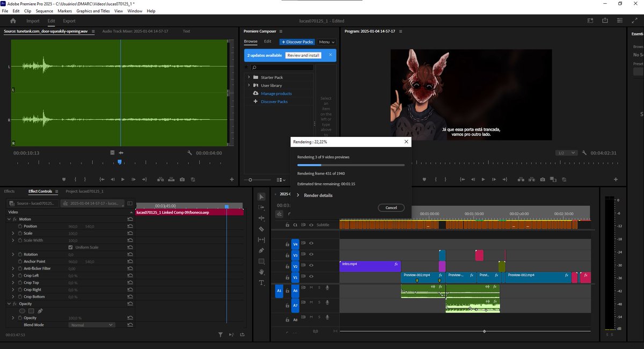Viewport: 644px width, 349px height.
Task: Open the Markers menu
Action: [64, 11]
